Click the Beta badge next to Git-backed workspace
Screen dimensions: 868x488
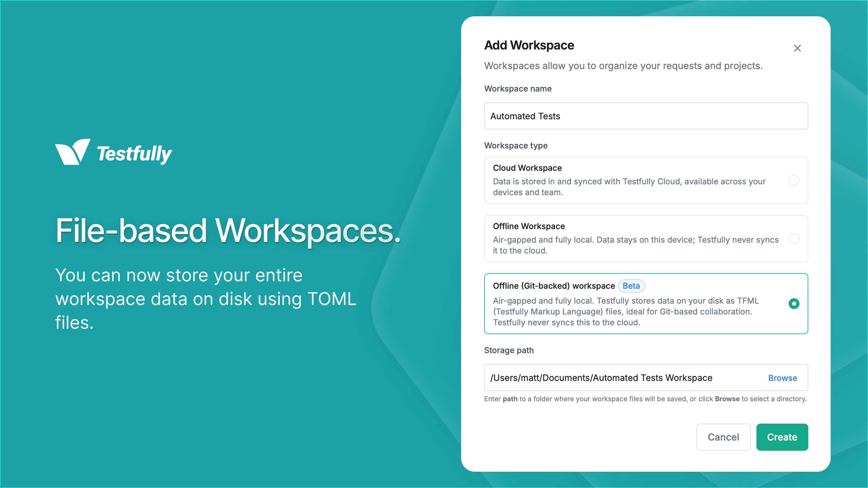pos(631,286)
